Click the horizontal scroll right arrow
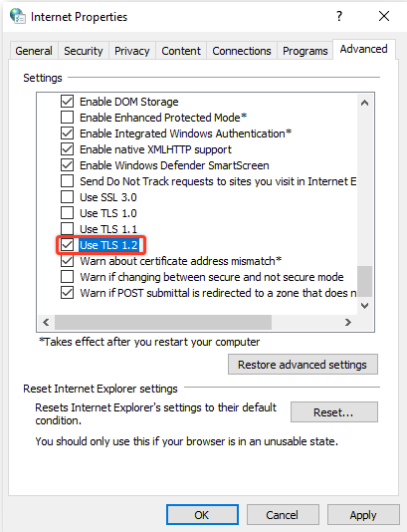 [348, 322]
